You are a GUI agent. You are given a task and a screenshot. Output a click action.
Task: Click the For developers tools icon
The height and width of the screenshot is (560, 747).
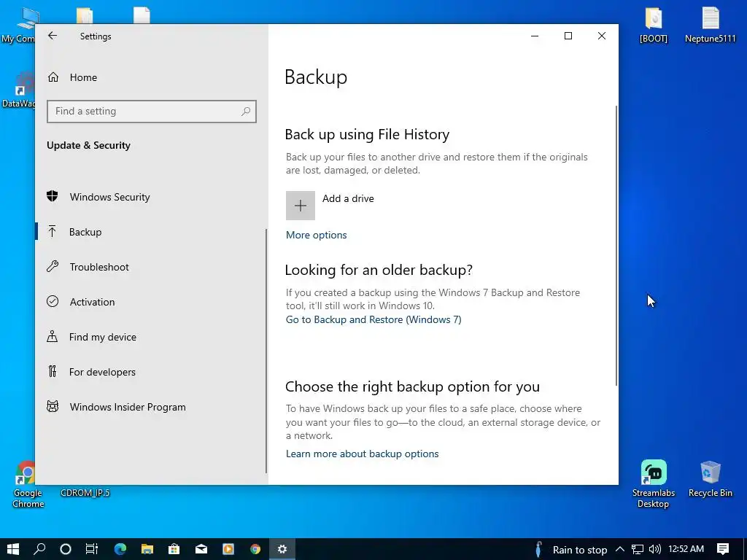pyautogui.click(x=53, y=371)
